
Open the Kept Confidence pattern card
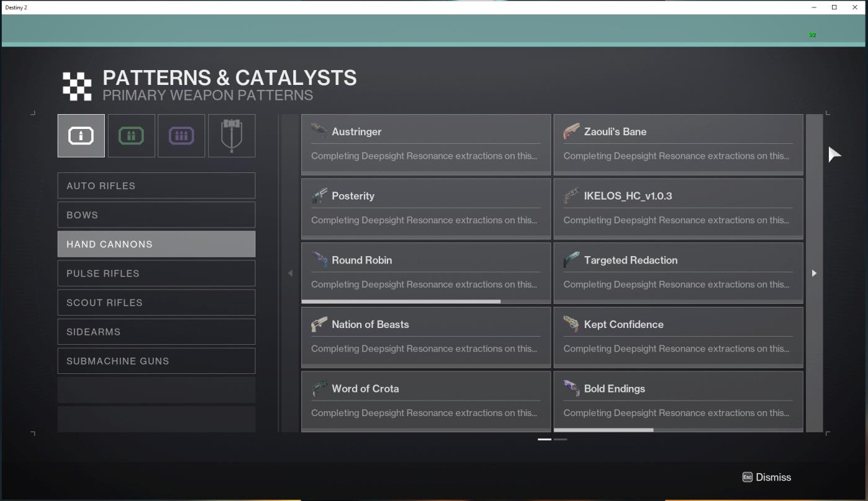[x=678, y=337]
